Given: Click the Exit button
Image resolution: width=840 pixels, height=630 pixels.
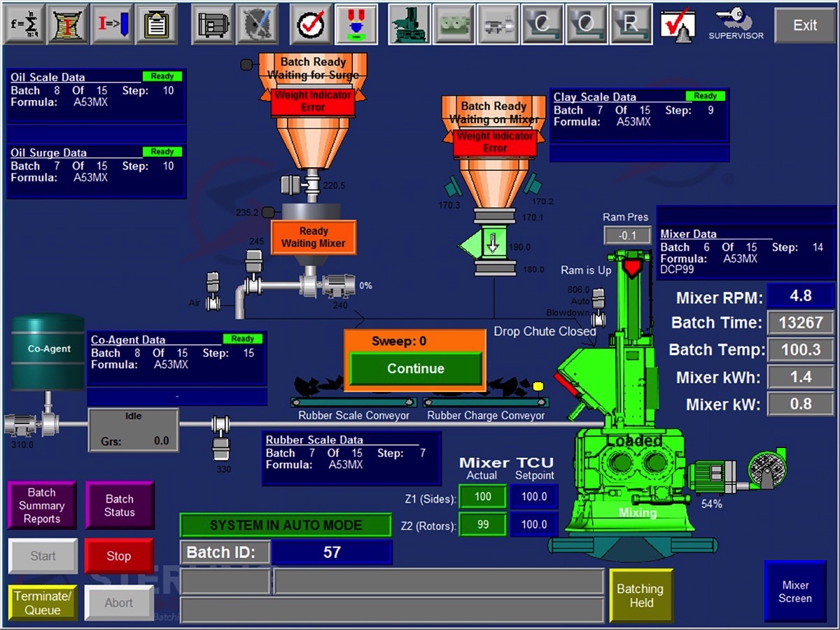Looking at the screenshot, I should click(x=804, y=25).
